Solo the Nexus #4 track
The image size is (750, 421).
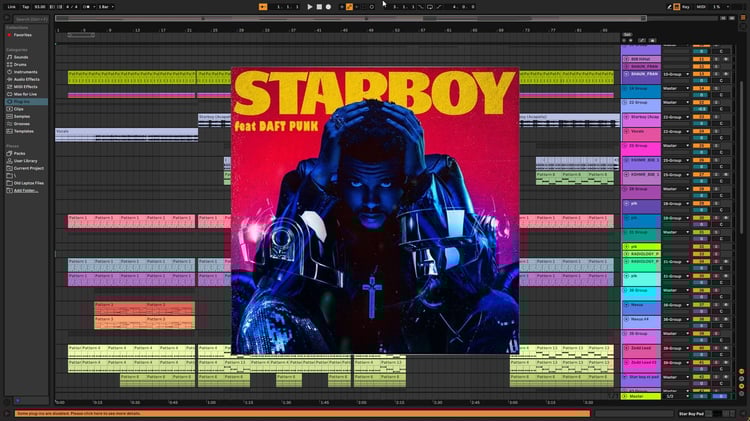[x=716, y=319]
